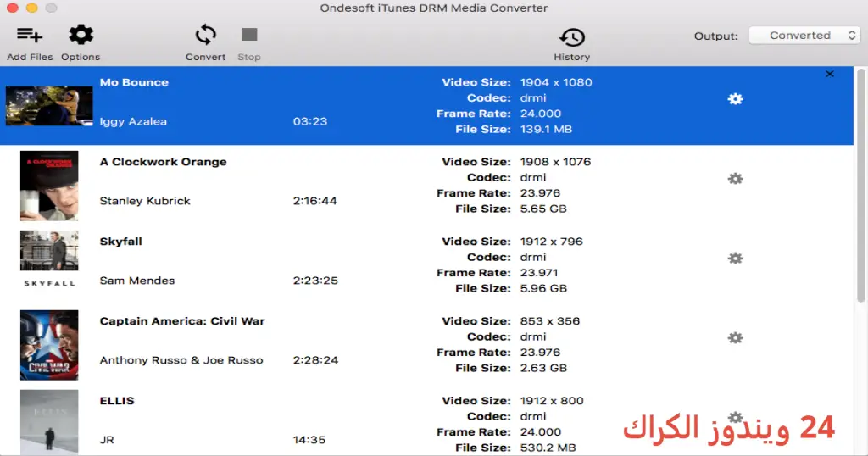Click the duration 2:28:24
The image size is (868, 456).
tap(315, 360)
